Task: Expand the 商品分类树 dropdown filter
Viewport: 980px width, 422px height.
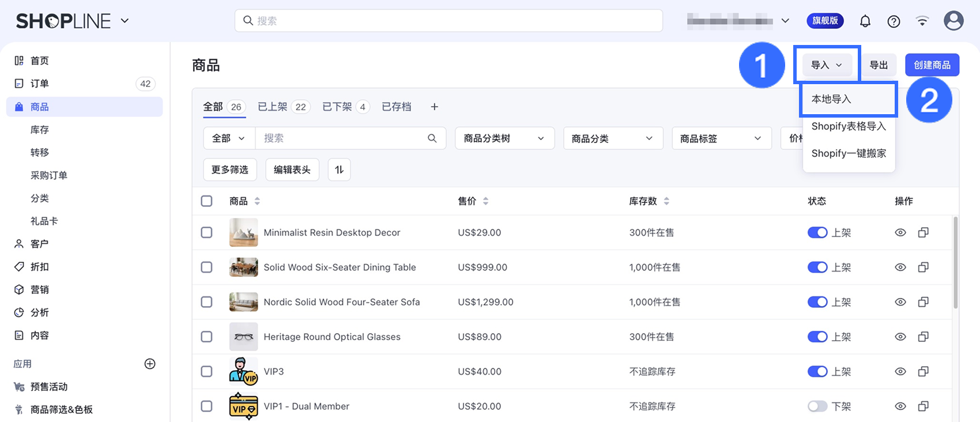Action: click(x=504, y=138)
